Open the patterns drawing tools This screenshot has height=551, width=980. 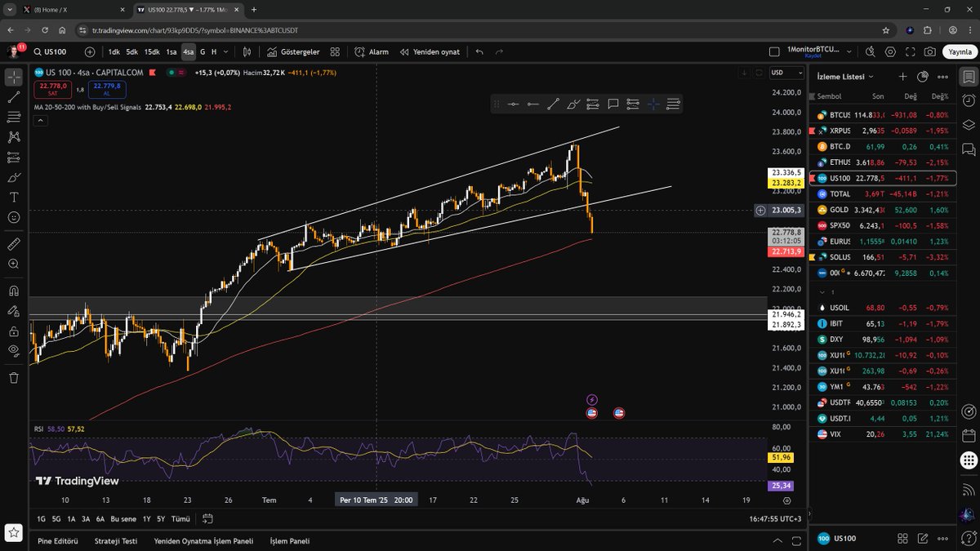pos(14,137)
